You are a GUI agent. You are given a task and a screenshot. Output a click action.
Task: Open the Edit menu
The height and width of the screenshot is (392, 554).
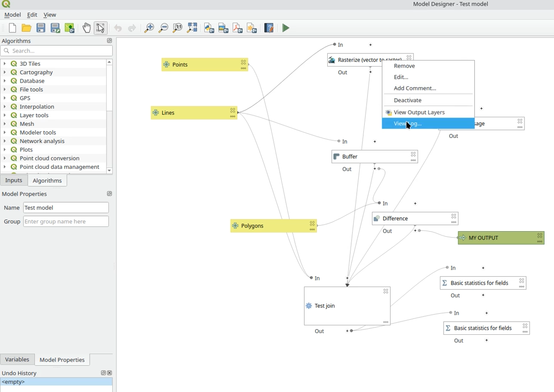click(32, 15)
